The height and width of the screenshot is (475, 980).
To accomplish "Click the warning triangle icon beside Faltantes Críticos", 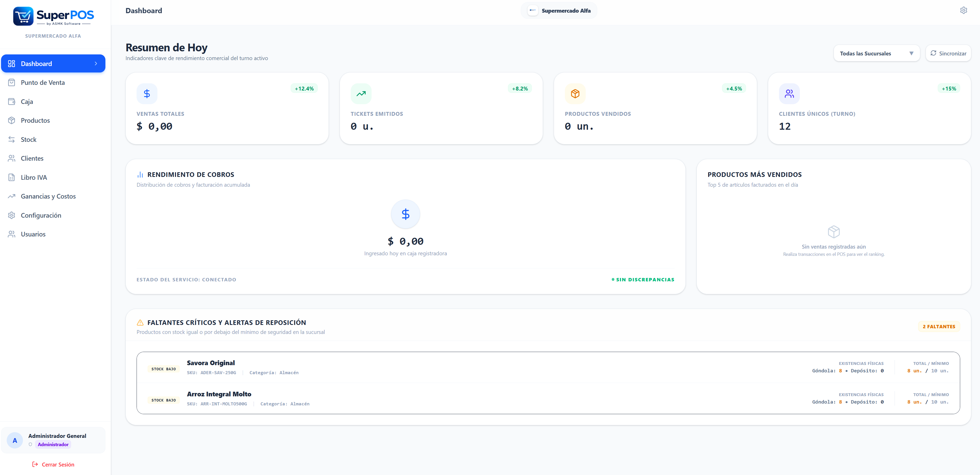I will point(140,323).
